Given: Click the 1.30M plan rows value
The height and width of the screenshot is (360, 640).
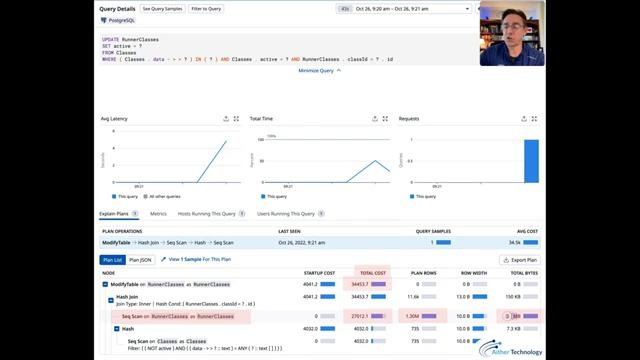Looking at the screenshot, I should (x=412, y=316).
